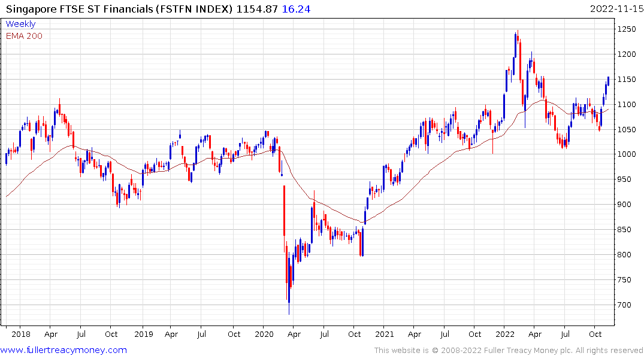Select the 1000 price axis label

point(627,154)
